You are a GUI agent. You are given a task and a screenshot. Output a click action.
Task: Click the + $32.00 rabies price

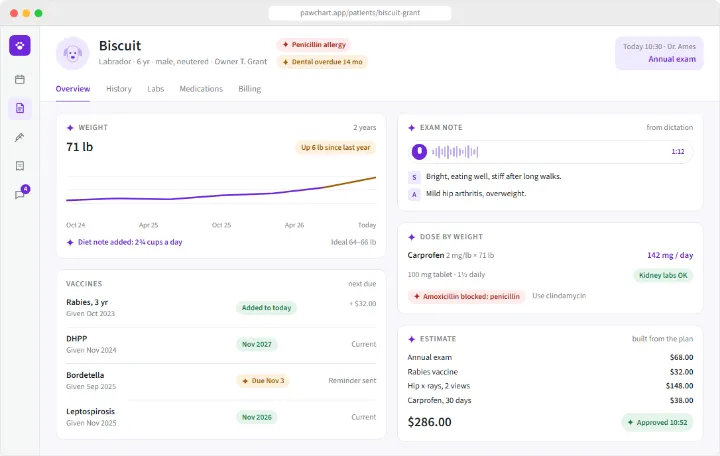point(363,304)
